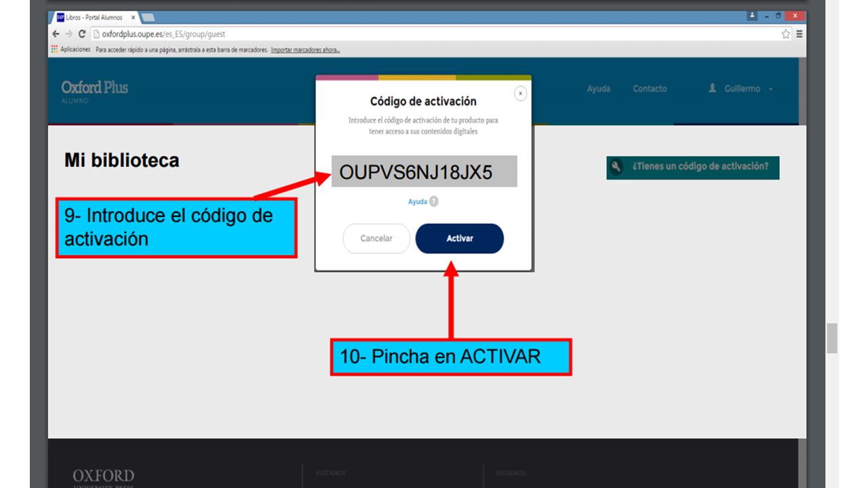The width and height of the screenshot is (868, 488).
Task: Click the Ayuda link in the dialog
Action: click(x=418, y=202)
